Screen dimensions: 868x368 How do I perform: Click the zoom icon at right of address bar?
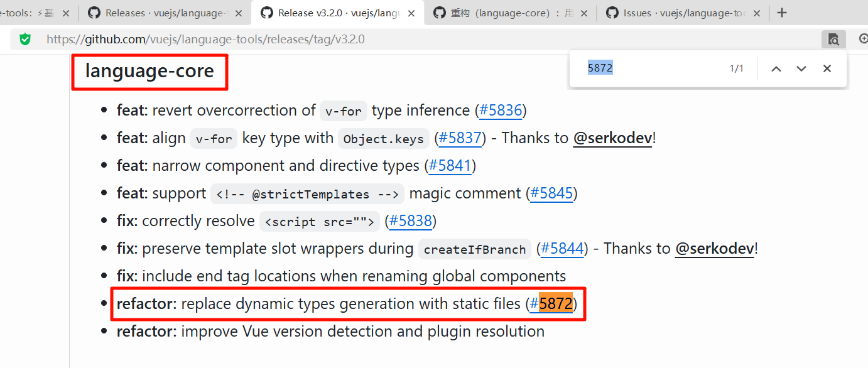pyautogui.click(x=863, y=40)
